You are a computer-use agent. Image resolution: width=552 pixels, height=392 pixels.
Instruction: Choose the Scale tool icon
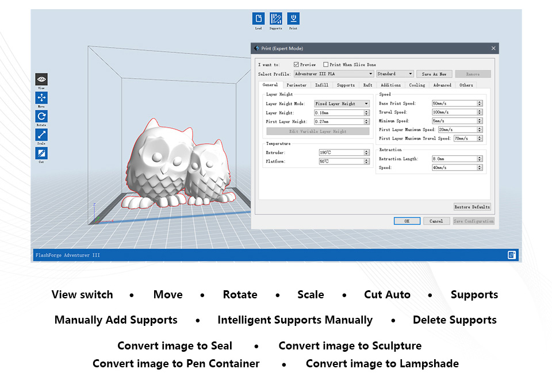(41, 135)
